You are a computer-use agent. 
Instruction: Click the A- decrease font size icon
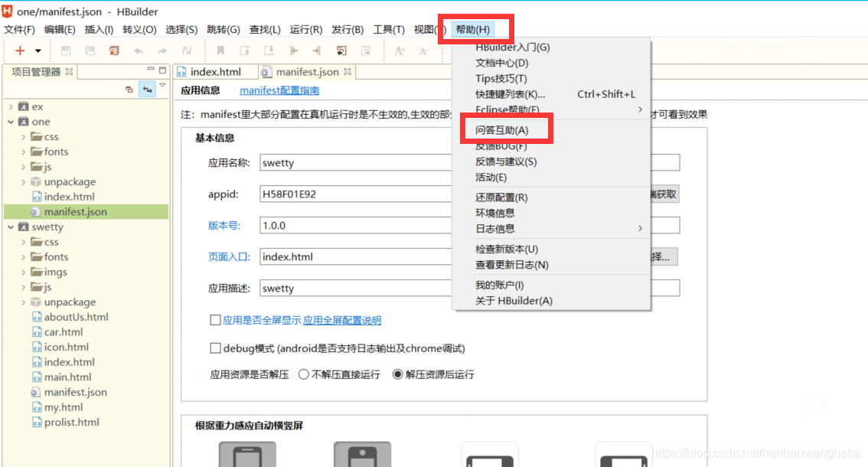423,51
